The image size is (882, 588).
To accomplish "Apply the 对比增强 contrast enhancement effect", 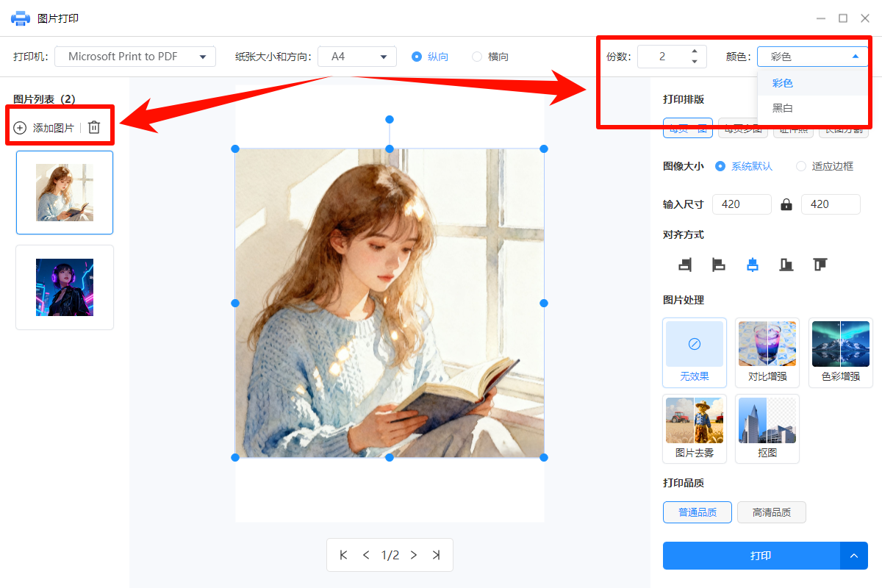I will click(x=767, y=353).
